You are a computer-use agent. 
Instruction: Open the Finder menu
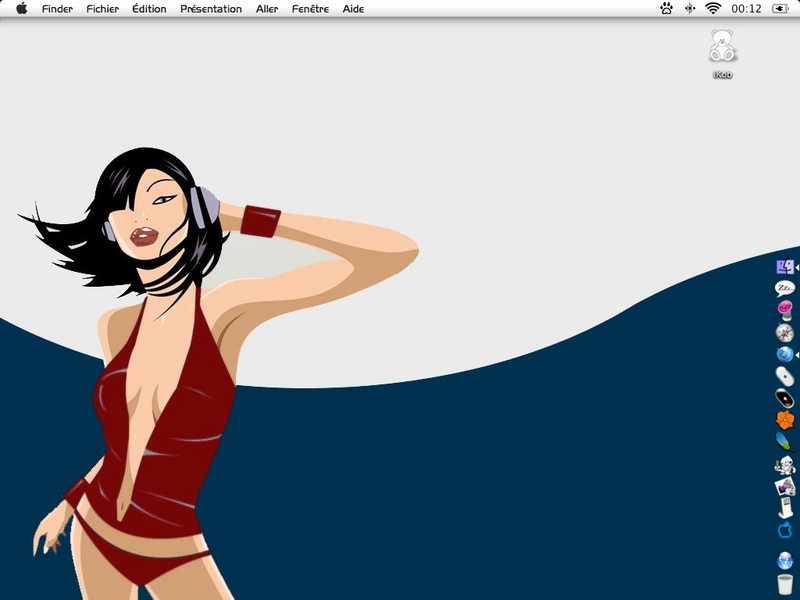[x=57, y=9]
